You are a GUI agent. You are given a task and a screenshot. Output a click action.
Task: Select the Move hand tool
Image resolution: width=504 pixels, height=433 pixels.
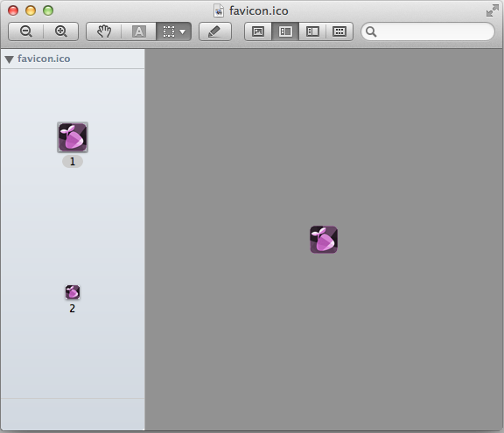(104, 31)
